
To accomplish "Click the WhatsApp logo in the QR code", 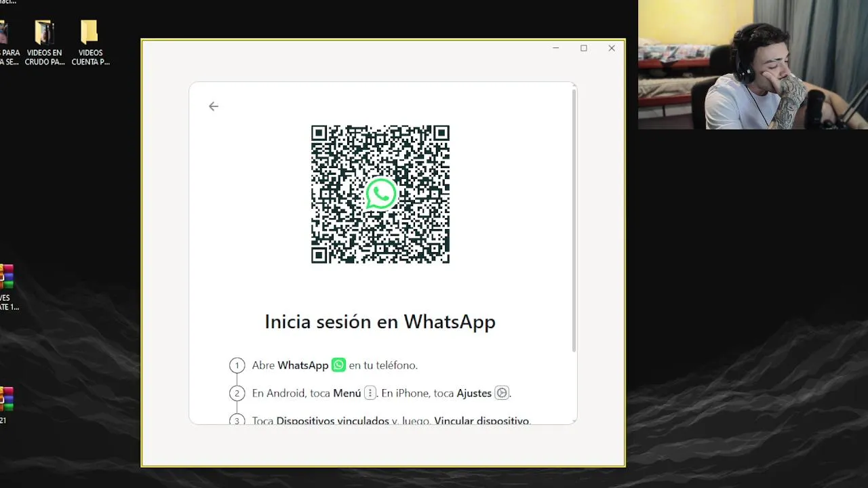I will click(380, 194).
